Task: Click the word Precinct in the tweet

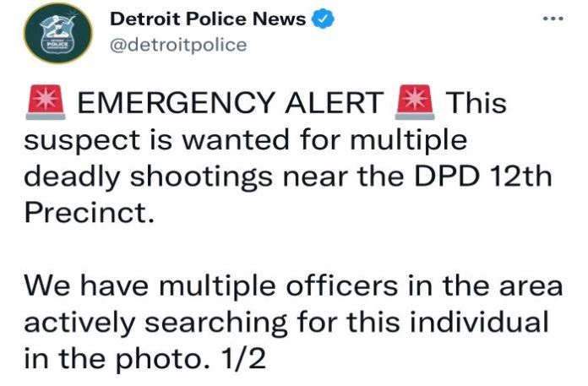Action: tap(90, 212)
